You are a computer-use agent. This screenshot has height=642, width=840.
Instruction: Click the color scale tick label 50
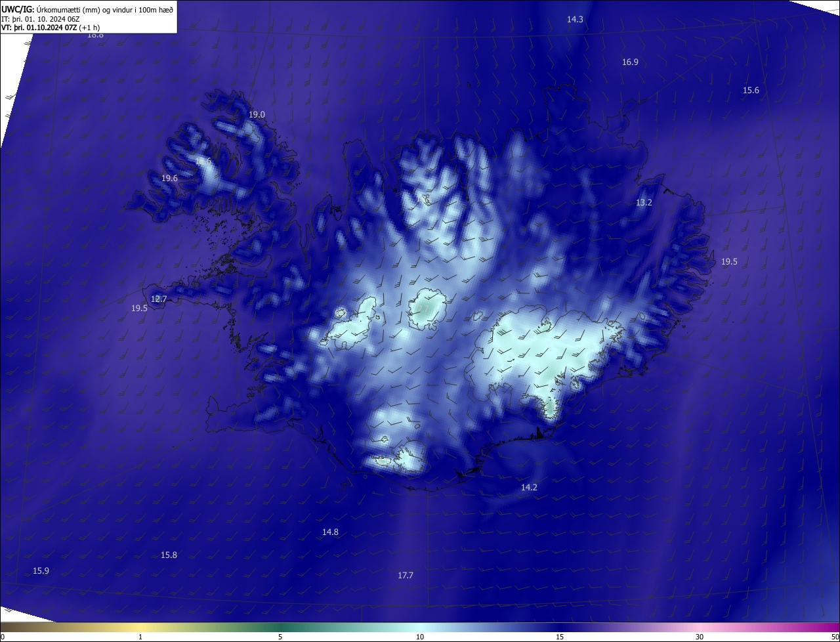point(835,637)
